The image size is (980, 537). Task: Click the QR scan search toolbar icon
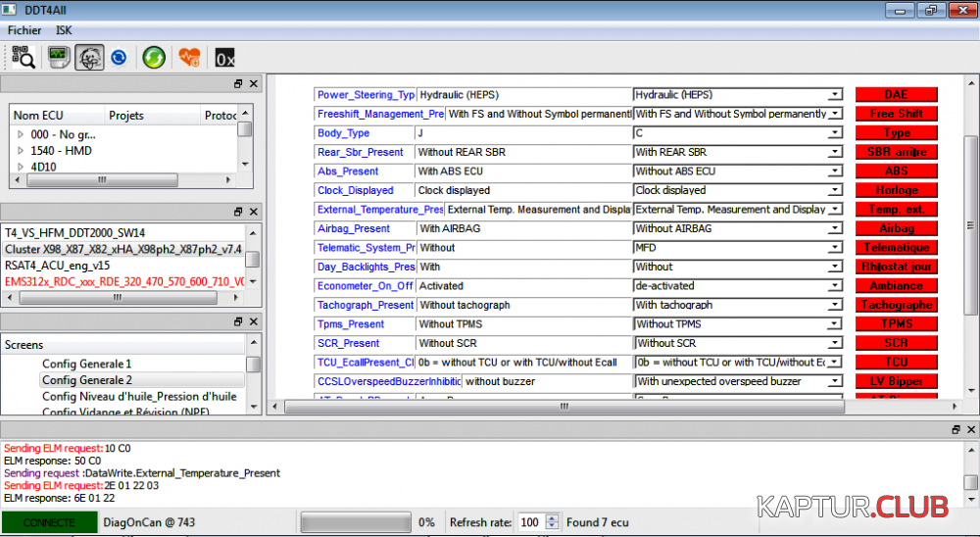[x=23, y=58]
